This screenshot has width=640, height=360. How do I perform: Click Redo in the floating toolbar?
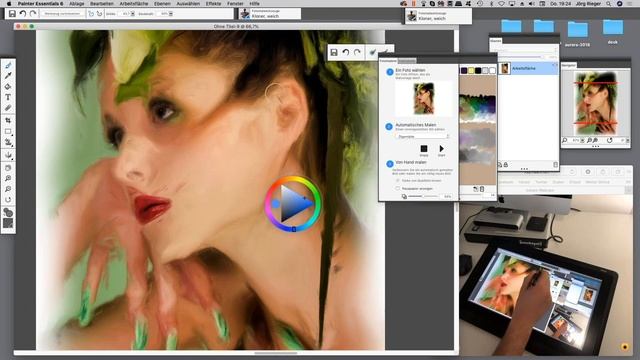pyautogui.click(x=357, y=53)
